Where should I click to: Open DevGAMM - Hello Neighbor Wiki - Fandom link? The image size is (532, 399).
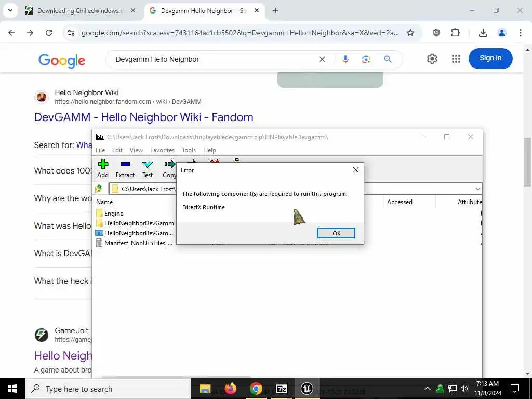143,117
